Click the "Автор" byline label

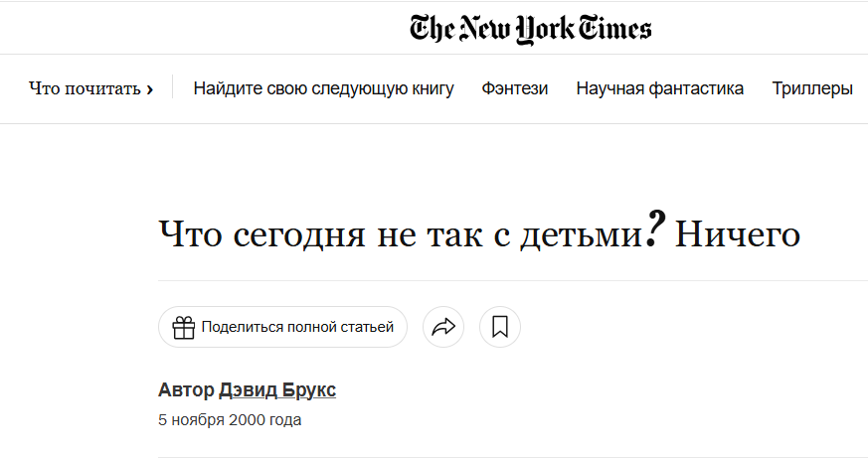tap(186, 389)
